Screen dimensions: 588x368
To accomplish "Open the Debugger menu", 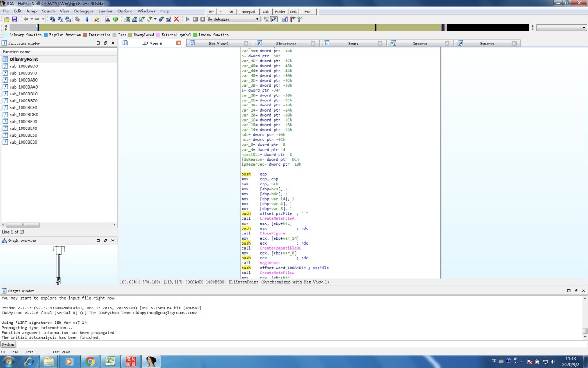I will [83, 11].
